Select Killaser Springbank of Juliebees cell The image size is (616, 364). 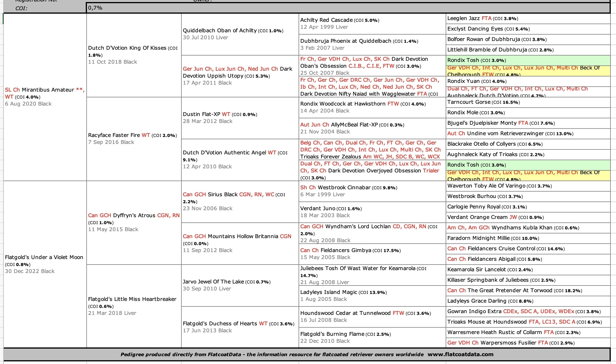tap(528, 280)
